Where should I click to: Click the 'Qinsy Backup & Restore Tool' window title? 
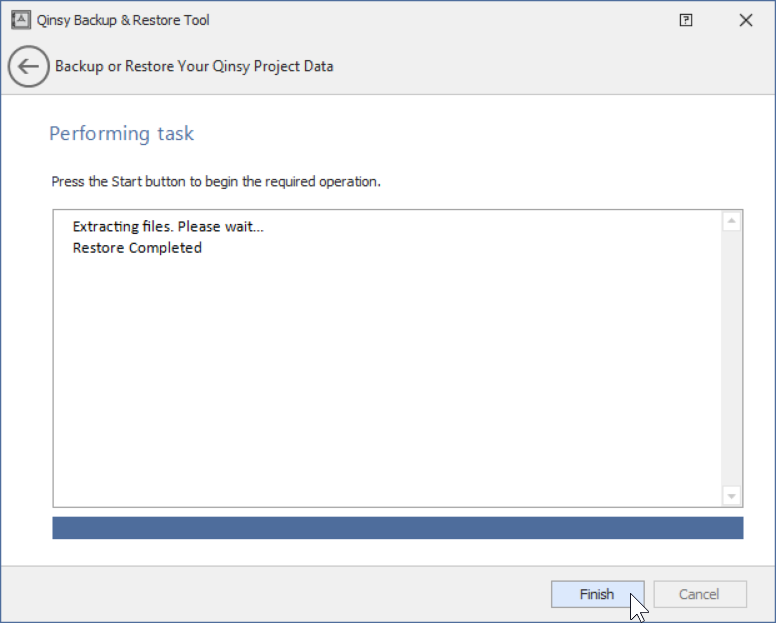(123, 20)
